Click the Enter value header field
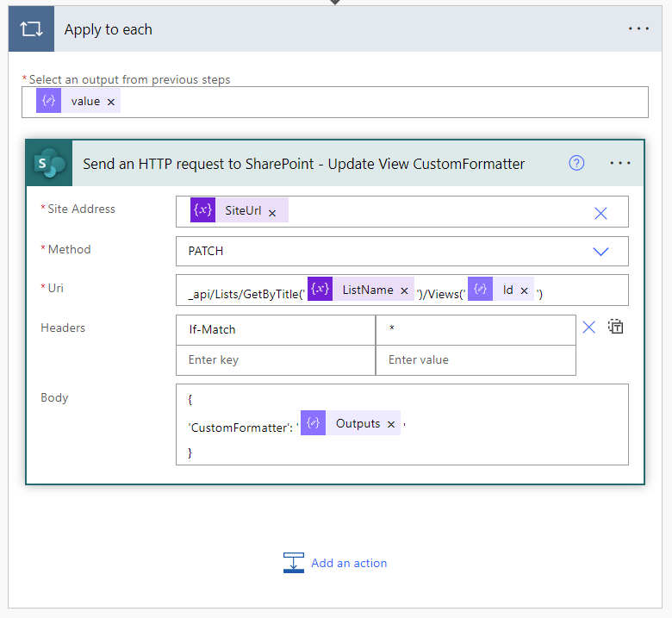Screen dimensions: 672x618 [475, 359]
